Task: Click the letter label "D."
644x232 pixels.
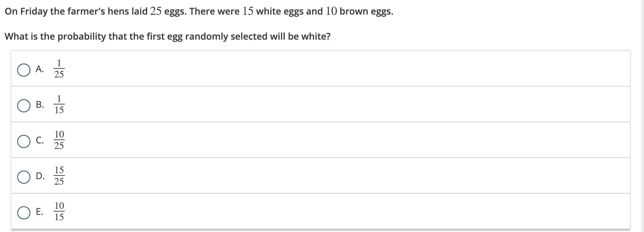Action: pos(40,176)
